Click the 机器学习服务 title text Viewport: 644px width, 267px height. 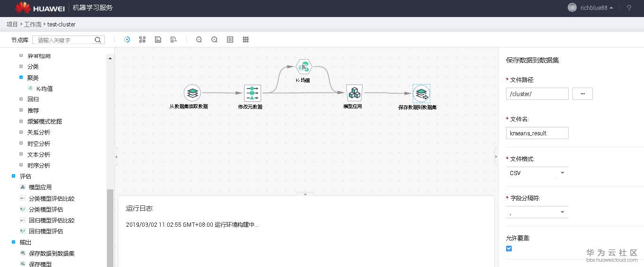coord(93,8)
